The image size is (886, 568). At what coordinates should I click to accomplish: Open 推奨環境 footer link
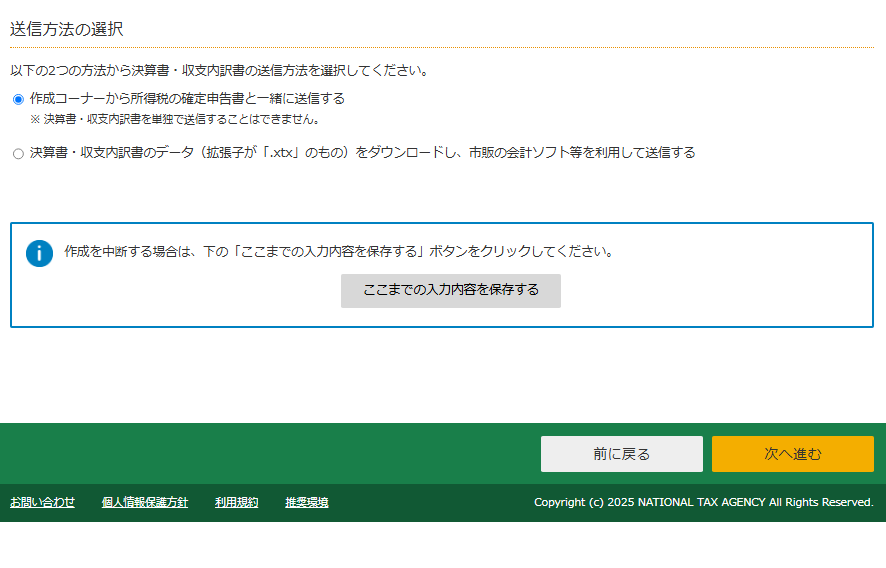(x=306, y=502)
